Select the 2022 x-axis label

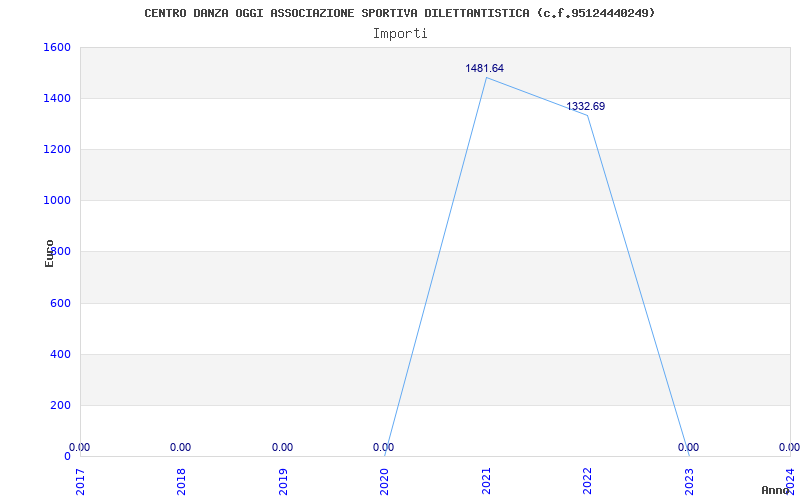click(587, 482)
